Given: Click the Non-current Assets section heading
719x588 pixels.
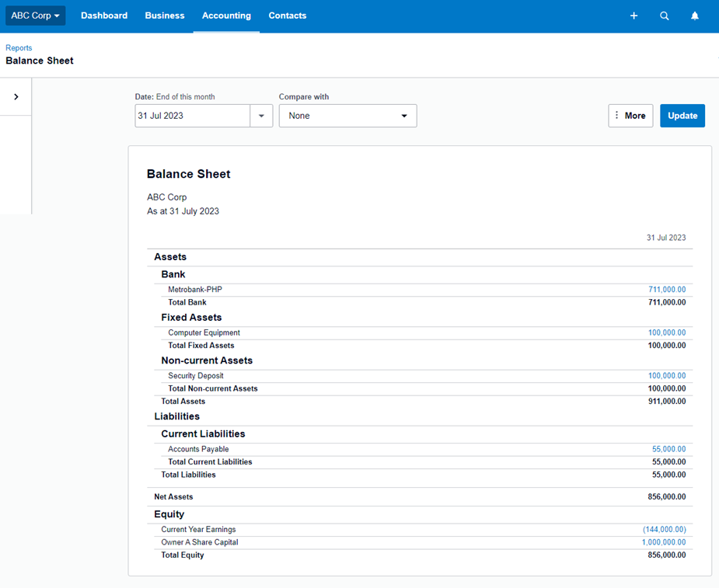Looking at the screenshot, I should 207,360.
